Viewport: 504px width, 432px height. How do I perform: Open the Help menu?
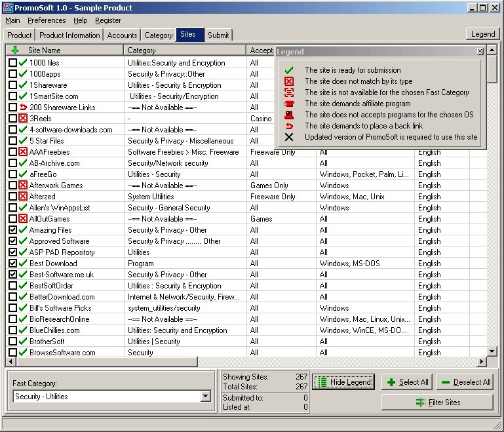tap(81, 20)
